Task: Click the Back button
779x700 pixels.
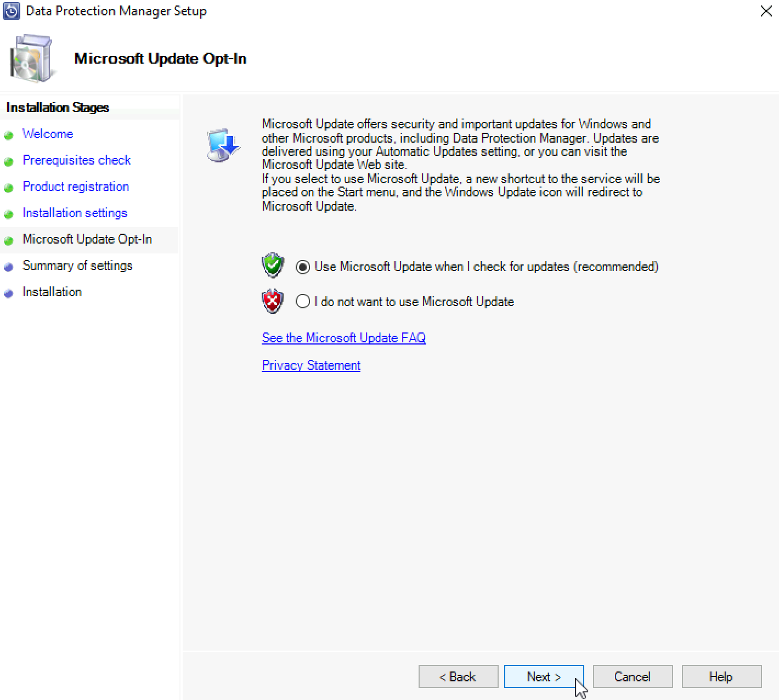Action: pyautogui.click(x=459, y=676)
